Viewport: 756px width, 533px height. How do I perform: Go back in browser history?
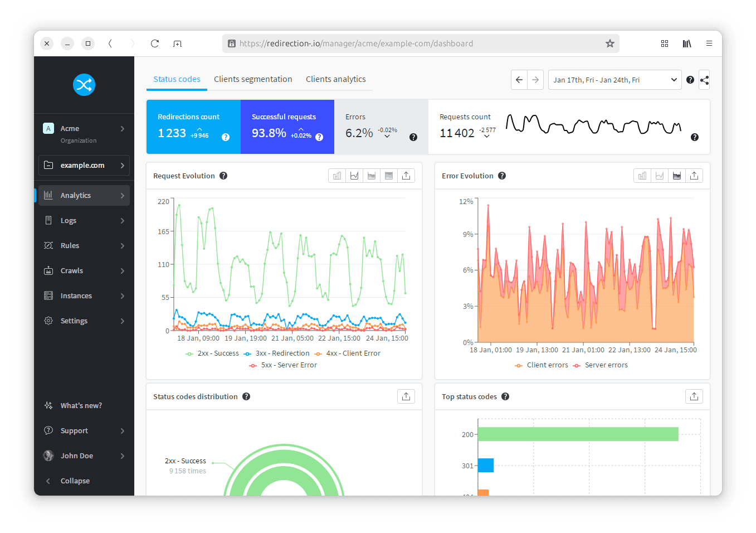point(110,43)
